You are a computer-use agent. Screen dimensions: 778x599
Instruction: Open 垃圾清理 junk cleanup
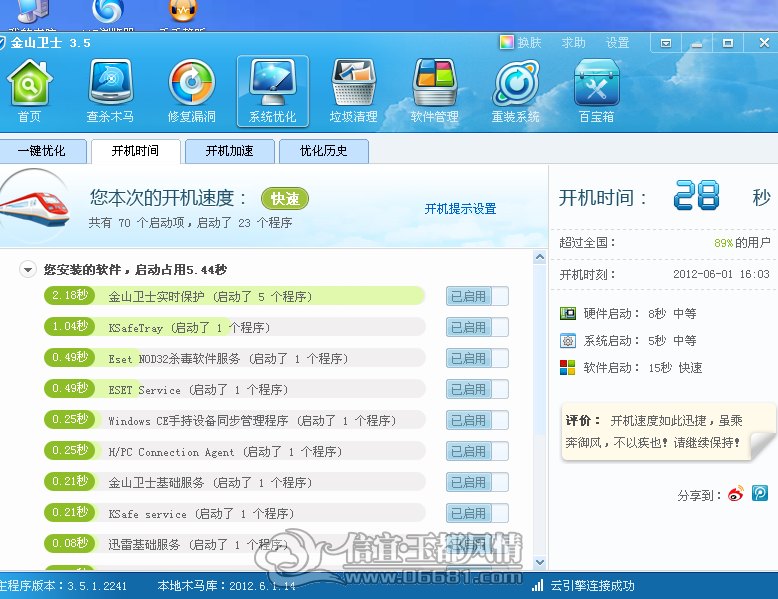[353, 91]
